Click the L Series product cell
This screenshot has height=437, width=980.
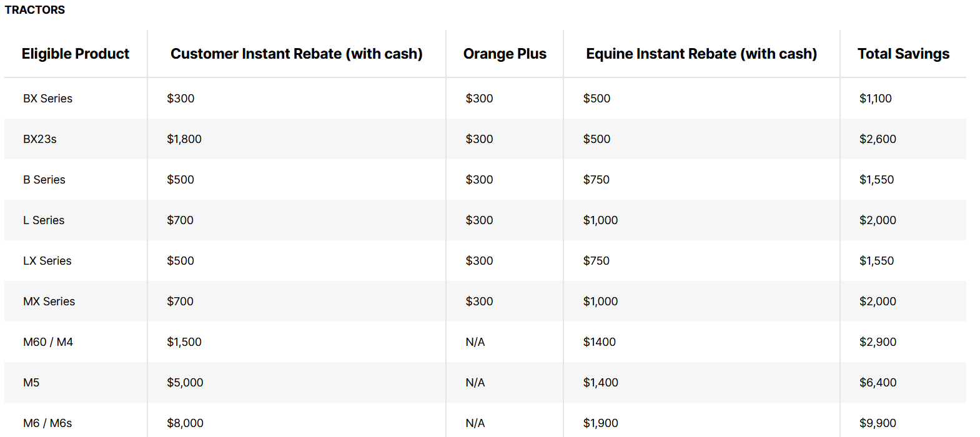(44, 220)
